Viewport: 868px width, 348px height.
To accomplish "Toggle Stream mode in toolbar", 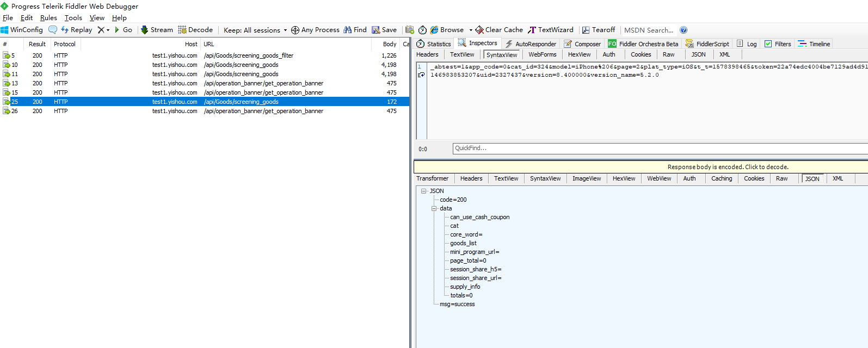I will (157, 30).
